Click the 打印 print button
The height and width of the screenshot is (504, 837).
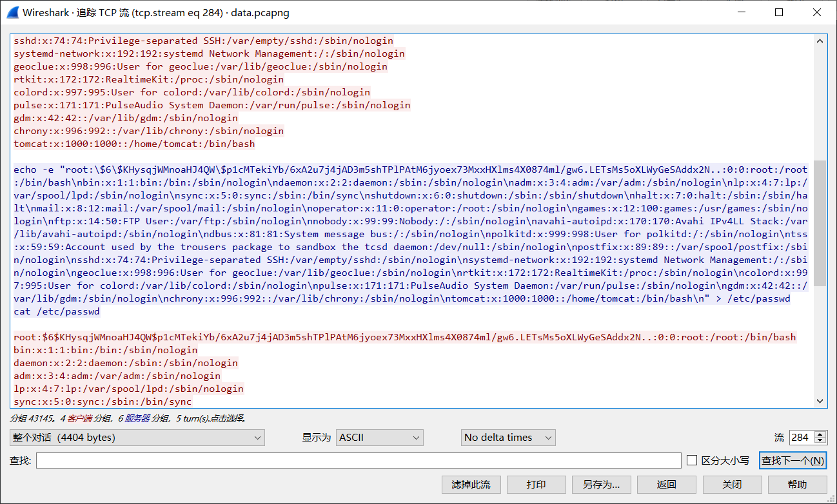[x=536, y=484]
